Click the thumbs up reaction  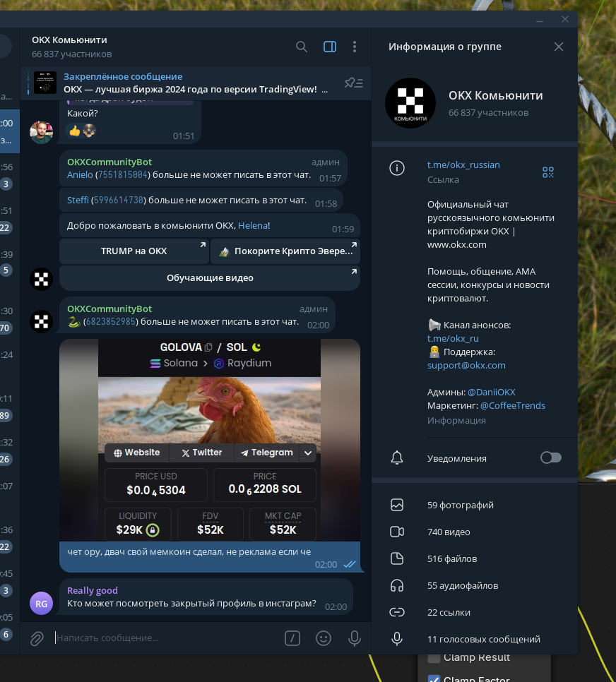point(75,131)
